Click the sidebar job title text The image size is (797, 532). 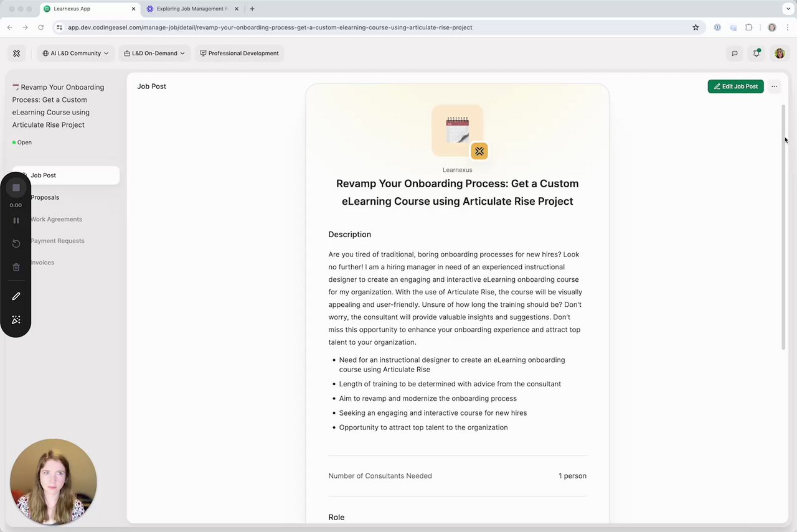(x=58, y=106)
